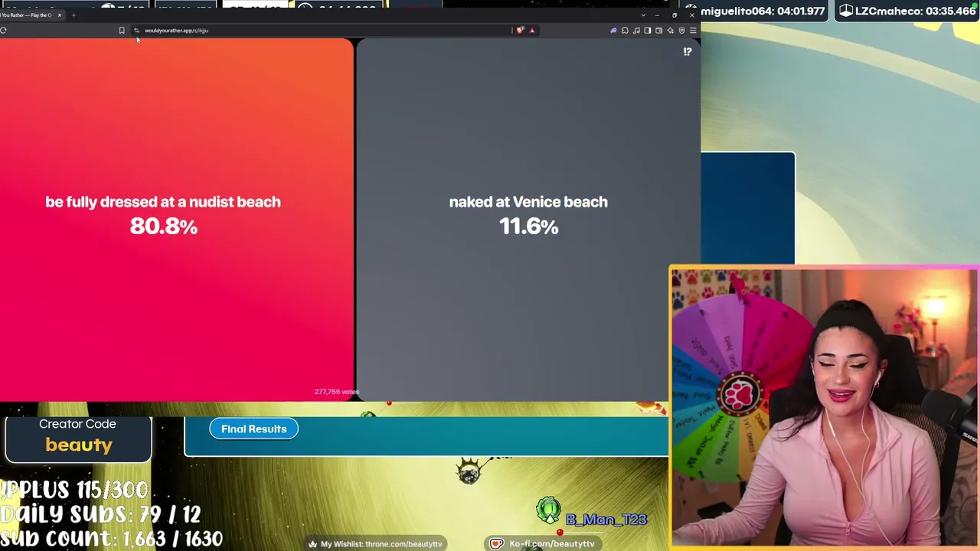Image resolution: width=980 pixels, height=551 pixels.
Task: Reload the page in the browser
Action: click(4, 31)
